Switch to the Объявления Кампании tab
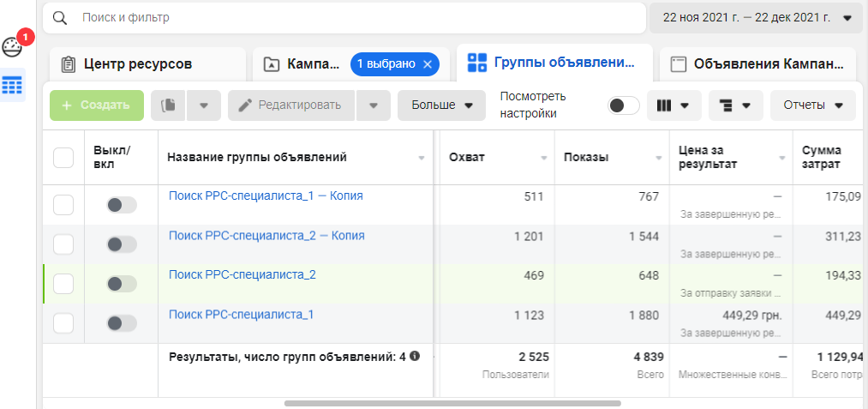 click(x=758, y=64)
